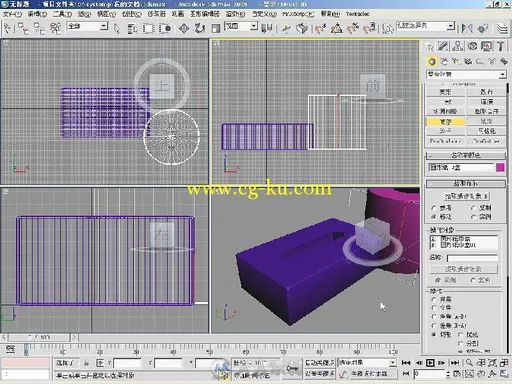Viewport: 512px width, 384px height.
Task: Activate the Select and Rotate tool
Action: point(200,29)
